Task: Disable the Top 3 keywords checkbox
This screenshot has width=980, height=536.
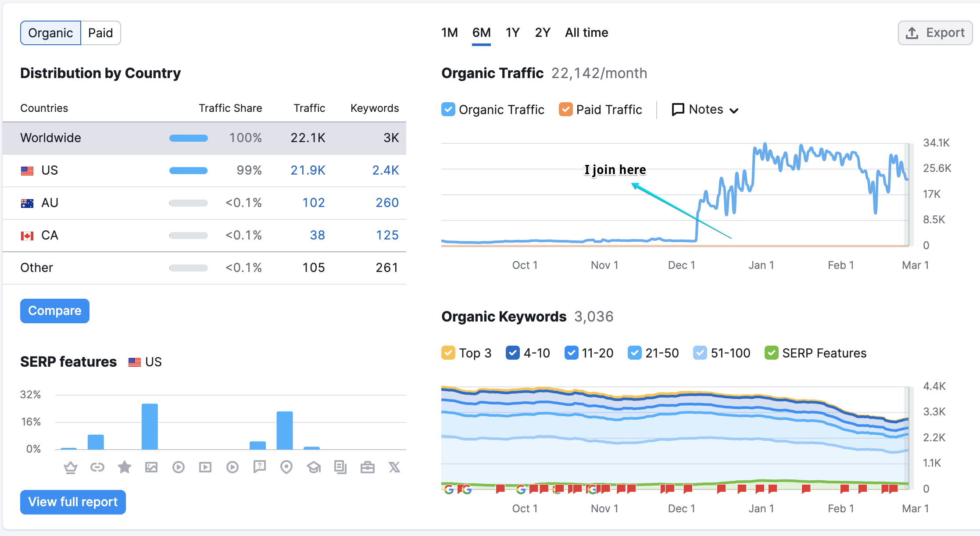Action: click(x=448, y=353)
